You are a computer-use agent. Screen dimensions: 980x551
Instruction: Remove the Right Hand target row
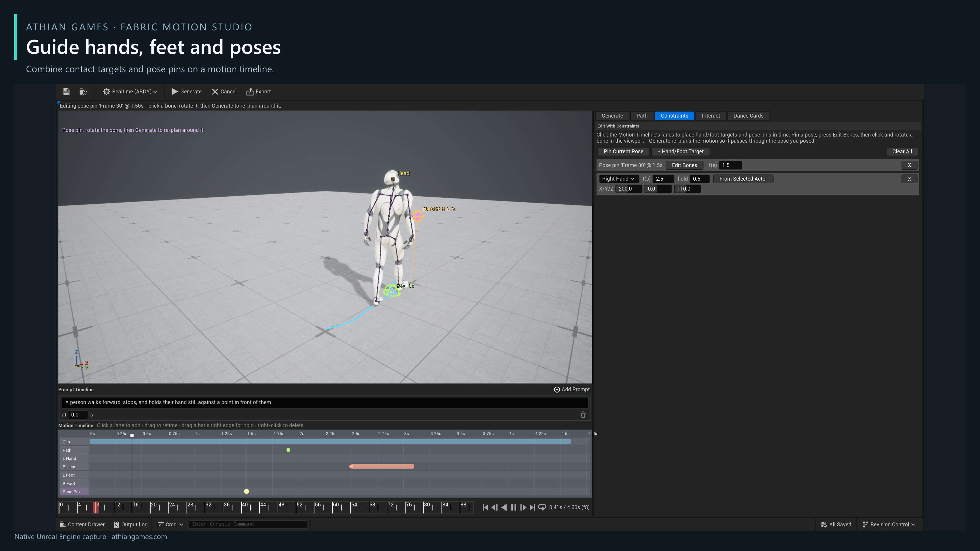[x=909, y=179]
